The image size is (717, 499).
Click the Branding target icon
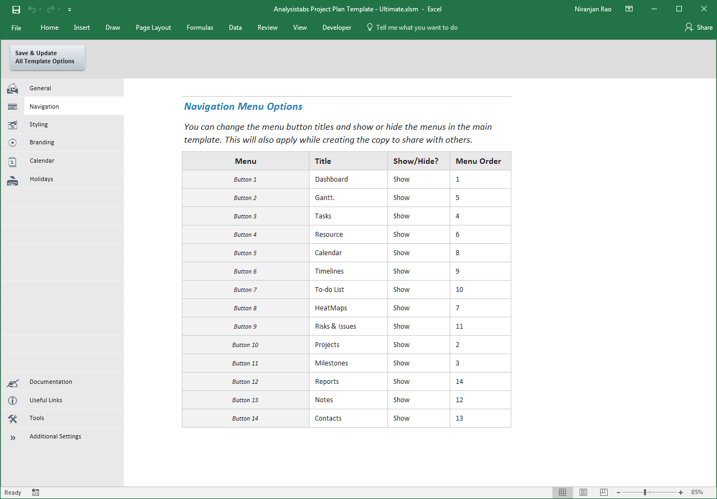point(12,143)
